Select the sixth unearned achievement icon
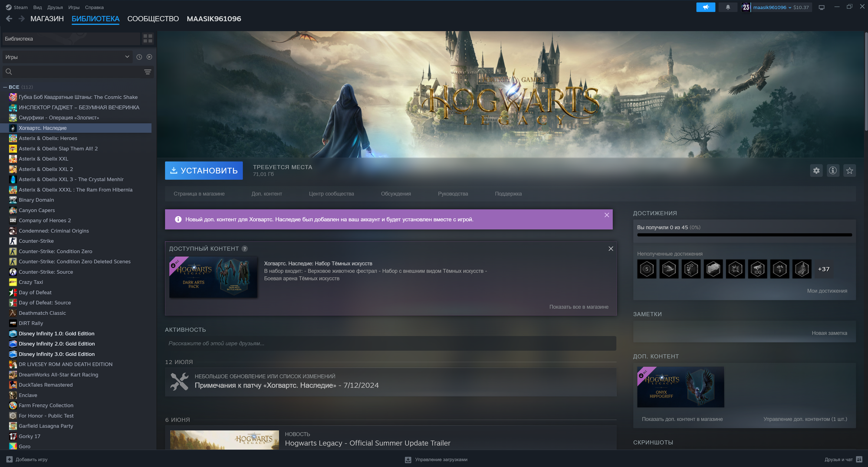The width and height of the screenshot is (868, 467). (x=757, y=269)
